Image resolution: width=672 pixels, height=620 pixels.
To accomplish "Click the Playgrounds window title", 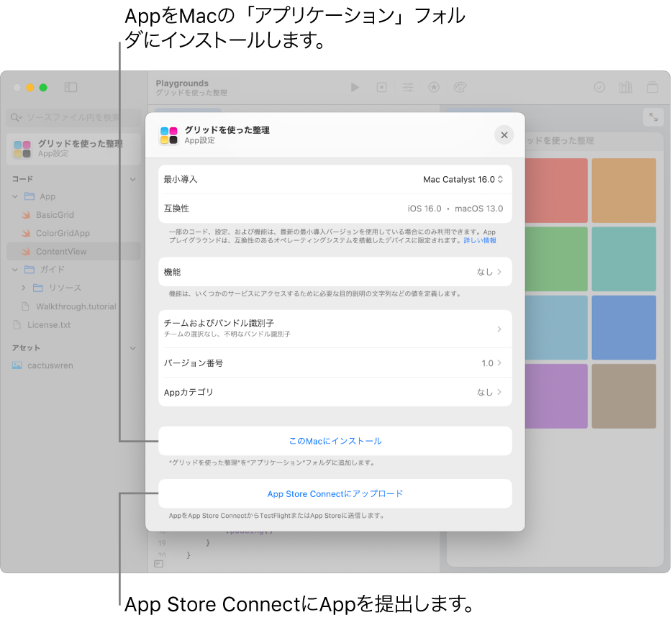I will coord(182,83).
